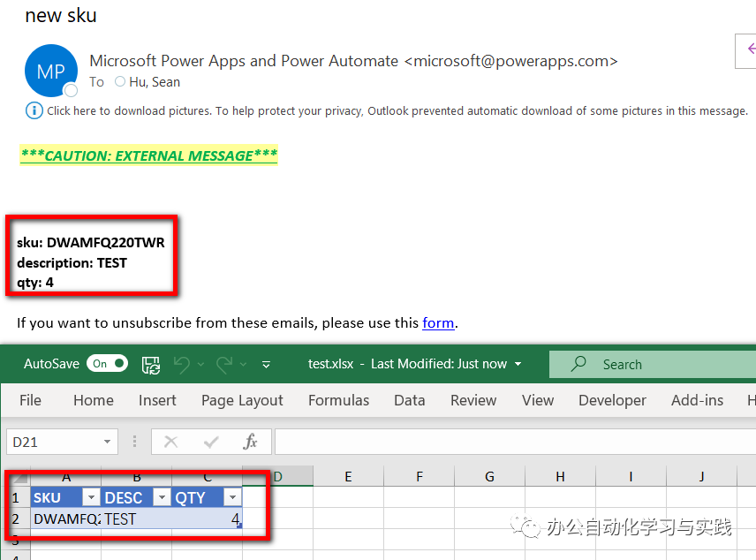The height and width of the screenshot is (560, 756).
Task: Click the formula bar cancel X icon
Action: pyautogui.click(x=170, y=442)
